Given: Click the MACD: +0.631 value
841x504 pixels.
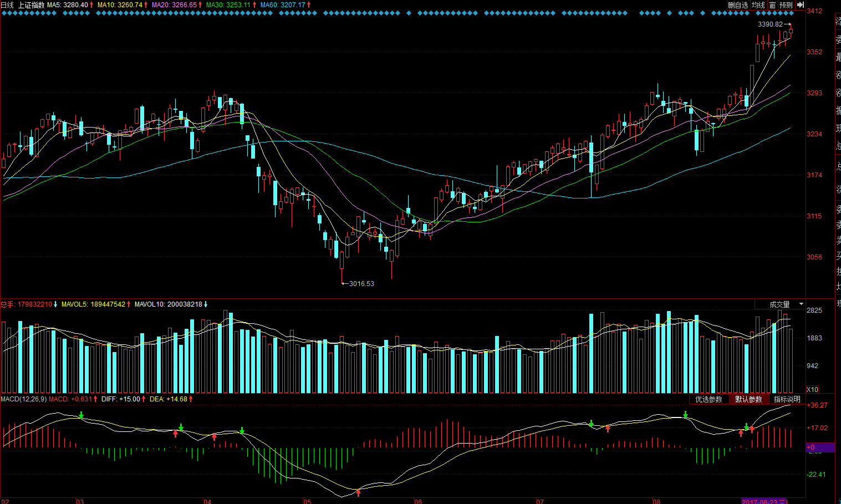Looking at the screenshot, I should point(70,399).
